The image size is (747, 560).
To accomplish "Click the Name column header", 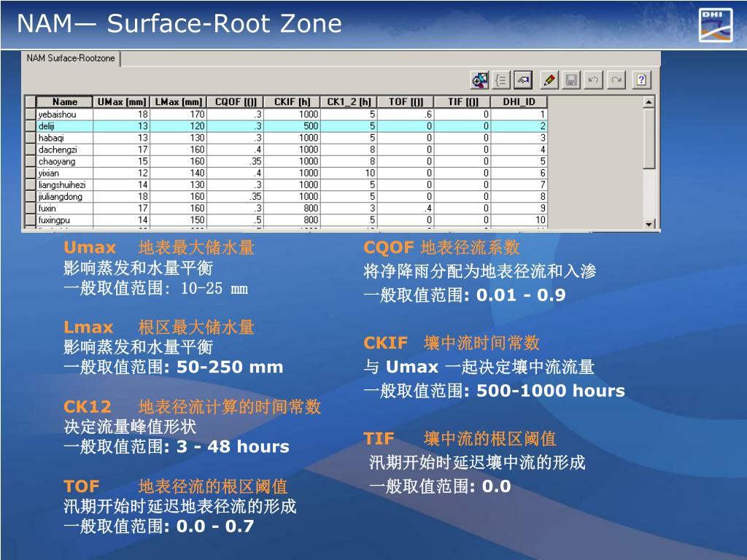I will coord(64,102).
